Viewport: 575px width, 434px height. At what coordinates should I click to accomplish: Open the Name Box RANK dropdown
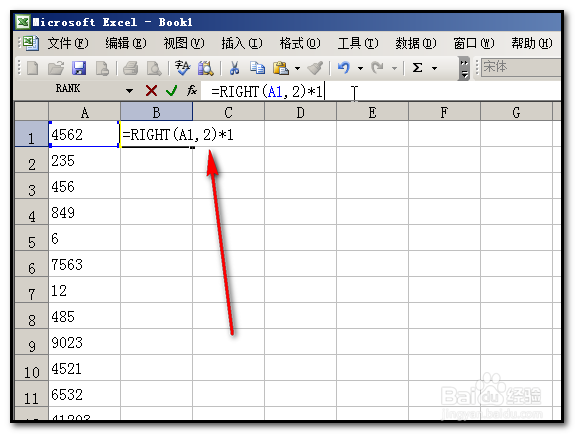pos(129,91)
